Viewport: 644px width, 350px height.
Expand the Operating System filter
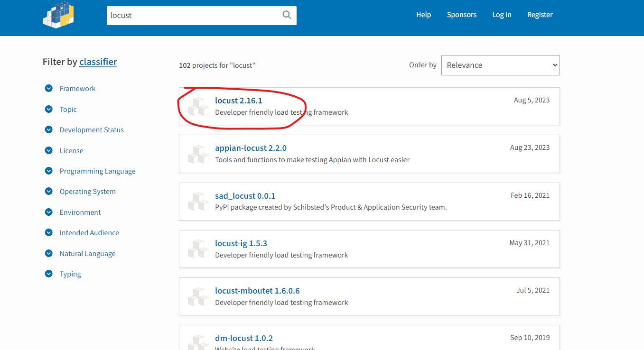(x=87, y=192)
